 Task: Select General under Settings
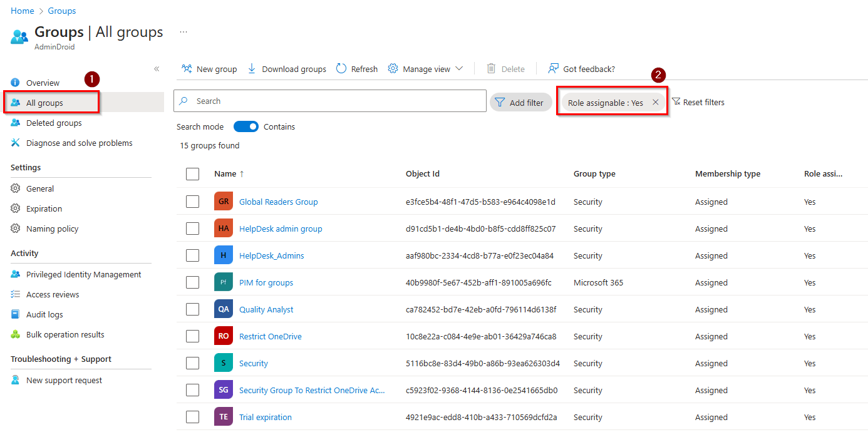(x=39, y=188)
